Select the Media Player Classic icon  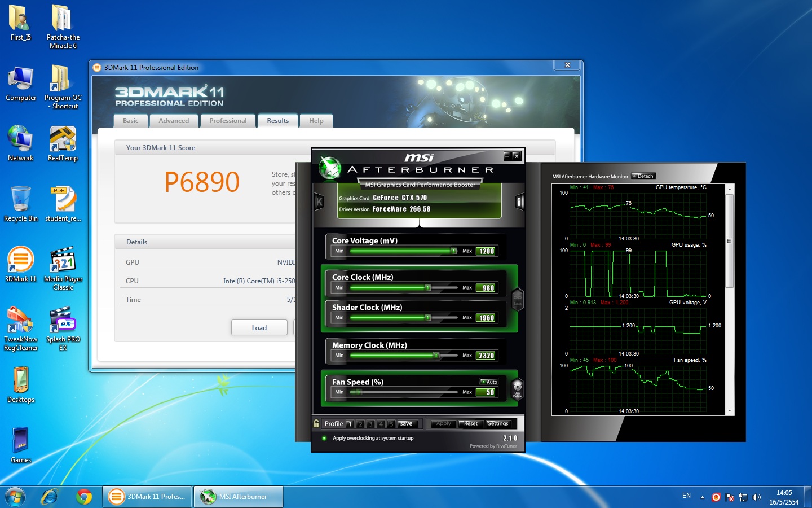[63, 269]
